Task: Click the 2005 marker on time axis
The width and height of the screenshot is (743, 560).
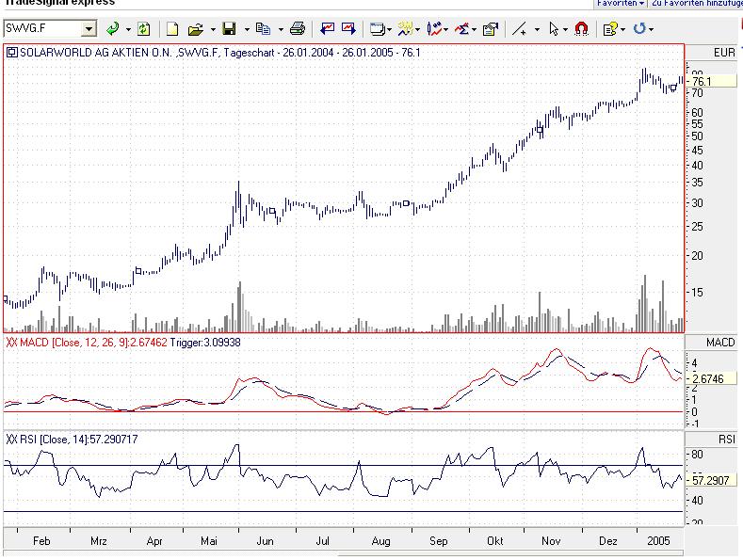Action: point(658,540)
